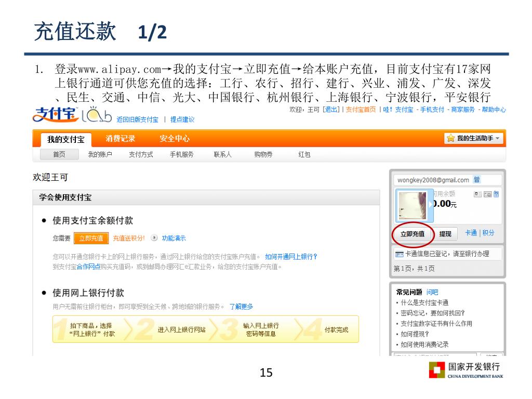Viewport: 532px width, 399px height.
Task: Click the digital certificate icon
Action: click(487, 194)
